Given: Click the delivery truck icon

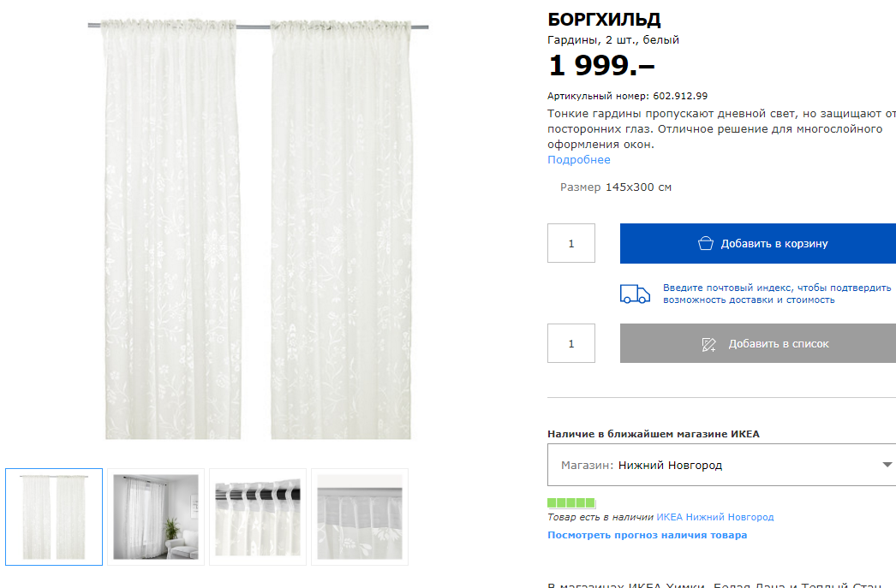Looking at the screenshot, I should pos(635,294).
